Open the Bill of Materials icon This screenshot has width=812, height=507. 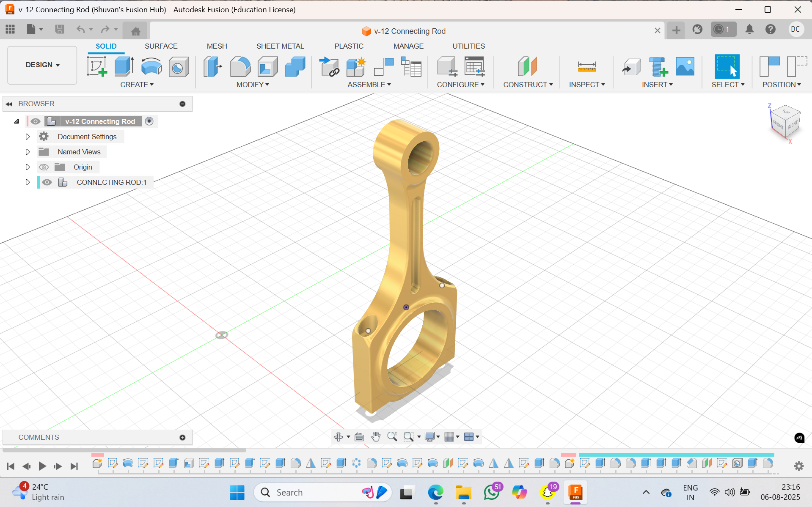[x=411, y=66]
